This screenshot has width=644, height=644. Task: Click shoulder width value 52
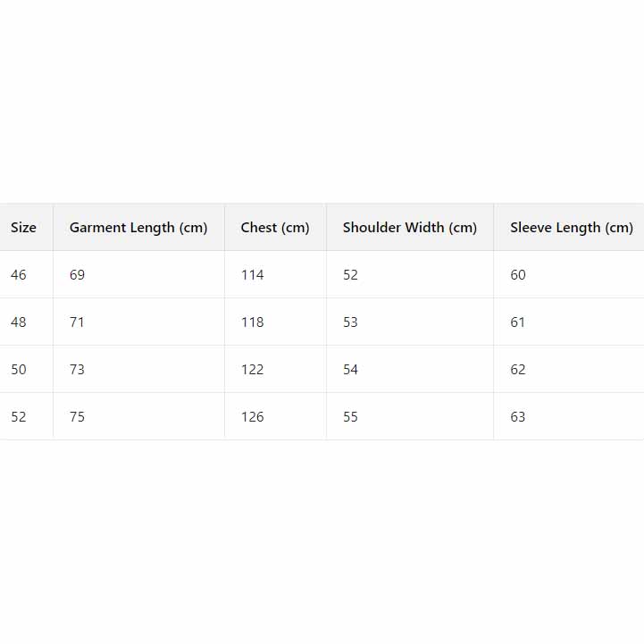(x=350, y=275)
